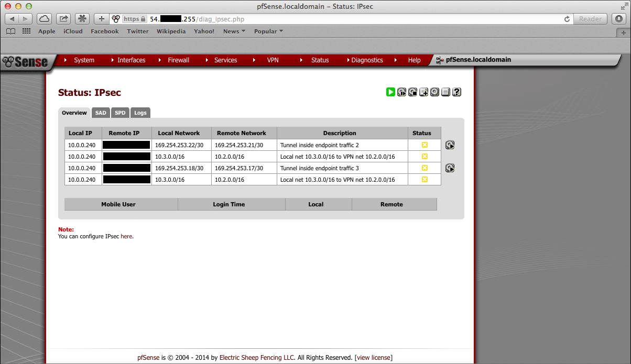Image resolution: width=631 pixels, height=364 pixels.
Task: Connect tunnel inside endpoint traffic 3
Action: pyautogui.click(x=450, y=168)
